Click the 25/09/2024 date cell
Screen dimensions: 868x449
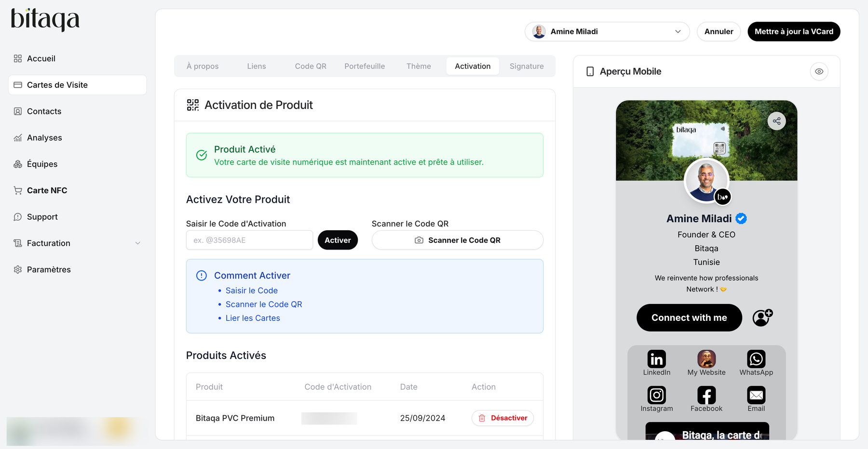point(422,418)
